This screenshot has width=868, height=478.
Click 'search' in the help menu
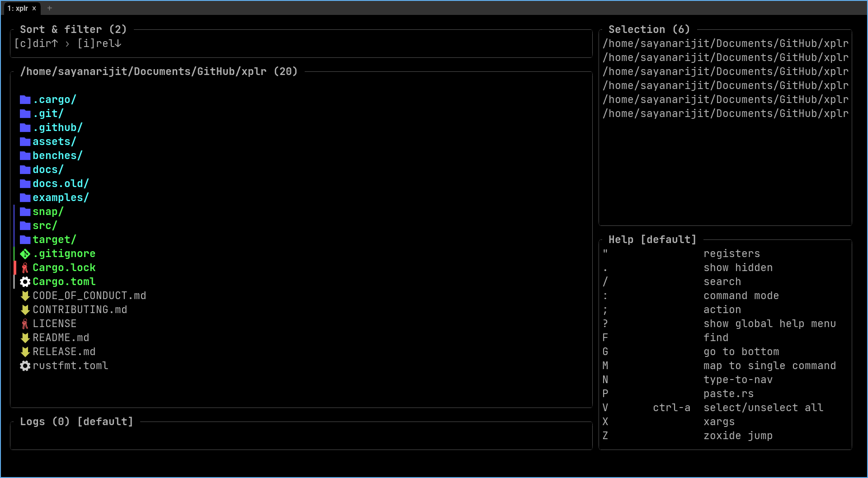(x=722, y=282)
